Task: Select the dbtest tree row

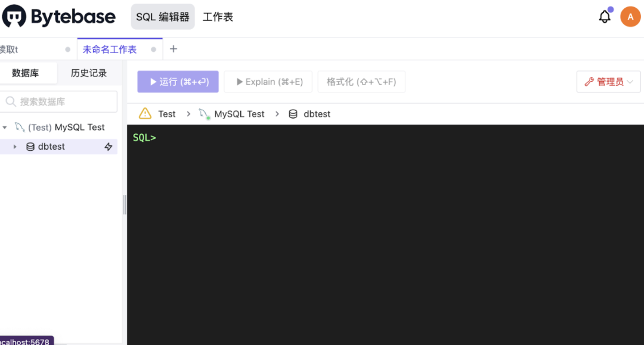Action: click(x=58, y=147)
